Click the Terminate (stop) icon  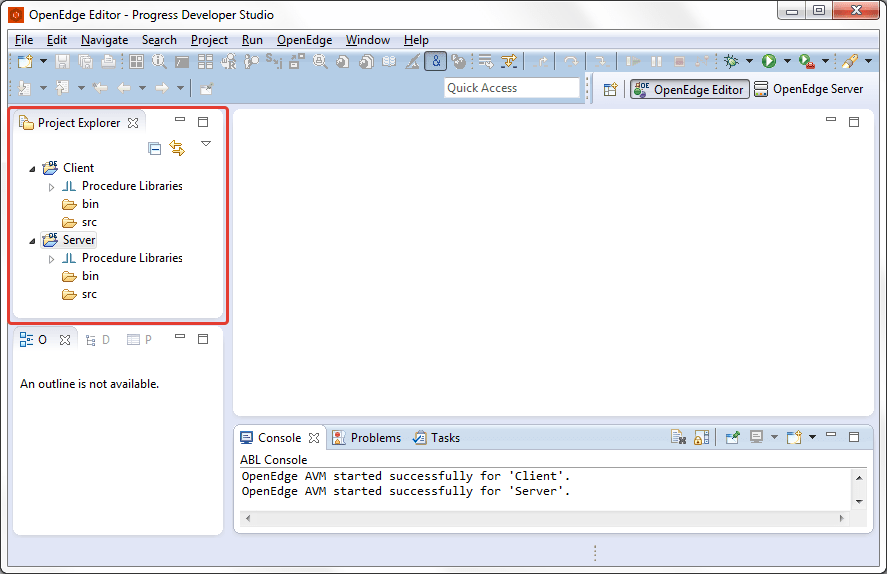click(679, 61)
